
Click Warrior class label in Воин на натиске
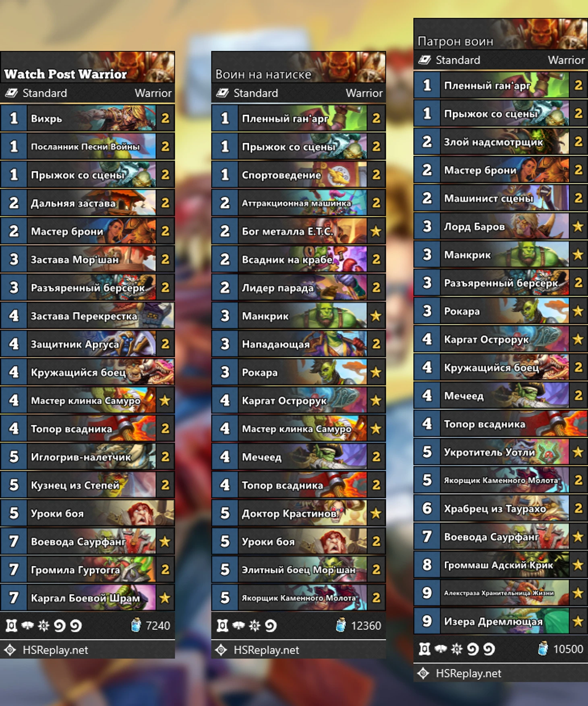[x=364, y=93]
